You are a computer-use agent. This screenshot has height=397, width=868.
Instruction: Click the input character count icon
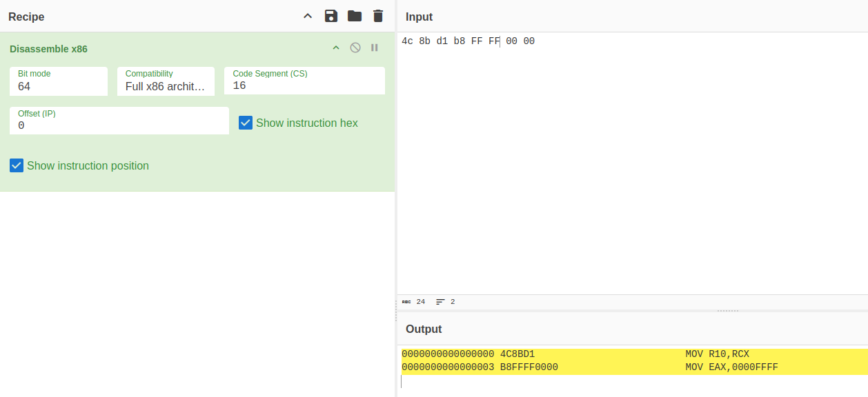406,302
